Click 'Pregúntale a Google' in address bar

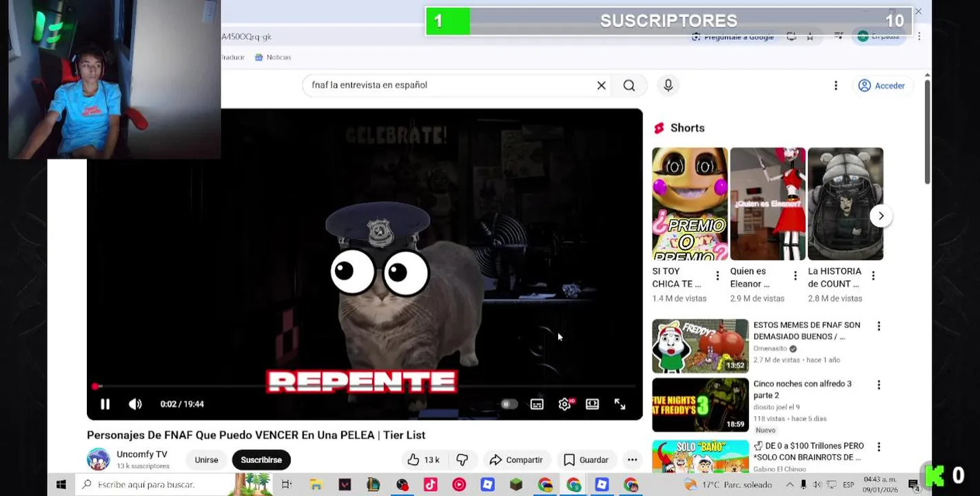pos(733,37)
